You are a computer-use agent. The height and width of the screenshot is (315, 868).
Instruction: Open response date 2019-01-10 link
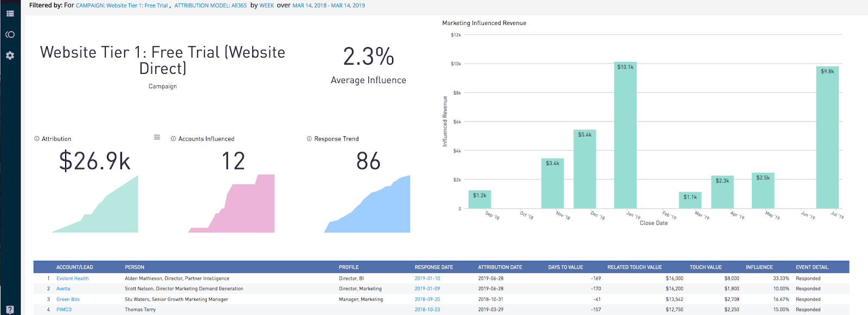[x=427, y=279]
